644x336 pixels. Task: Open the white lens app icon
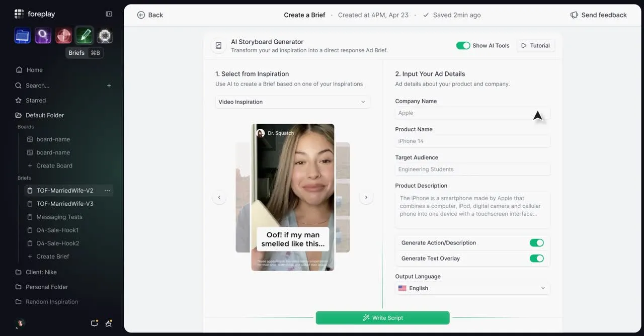pos(105,35)
